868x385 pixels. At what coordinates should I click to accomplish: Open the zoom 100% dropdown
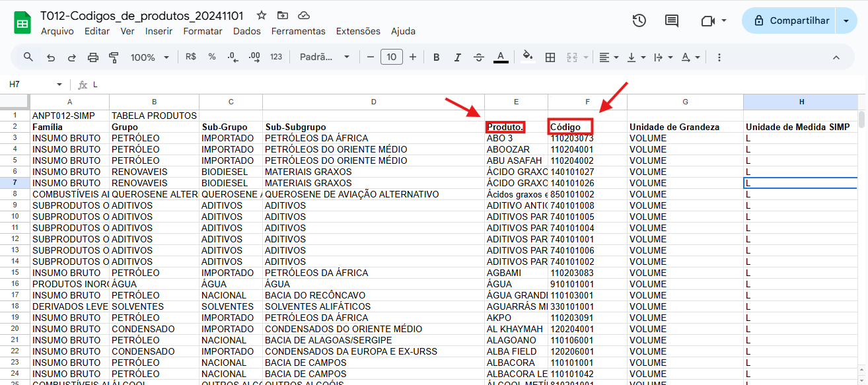[150, 57]
